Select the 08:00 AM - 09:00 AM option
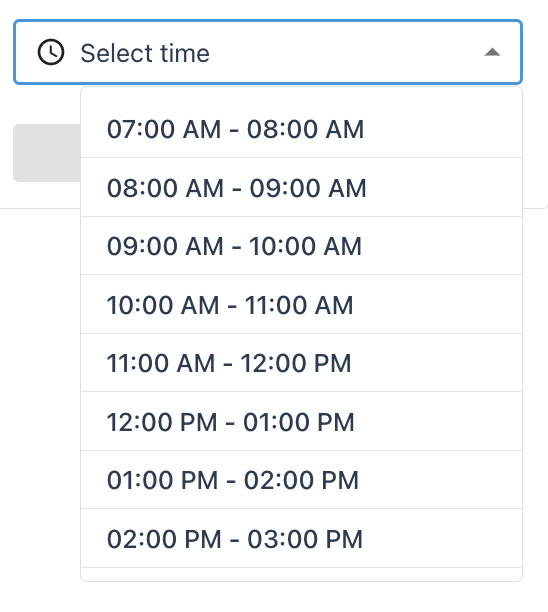The height and width of the screenshot is (612, 548). point(301,187)
